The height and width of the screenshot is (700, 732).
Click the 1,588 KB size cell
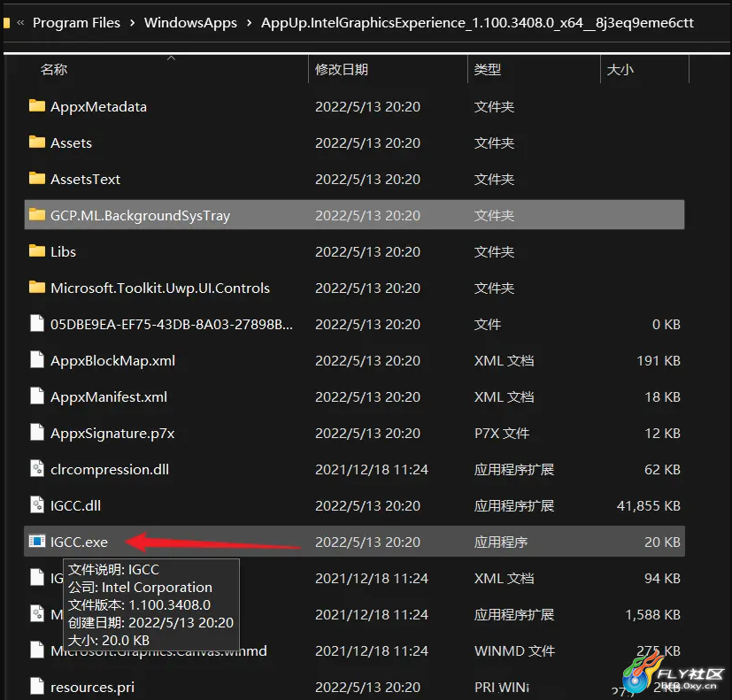coord(652,614)
